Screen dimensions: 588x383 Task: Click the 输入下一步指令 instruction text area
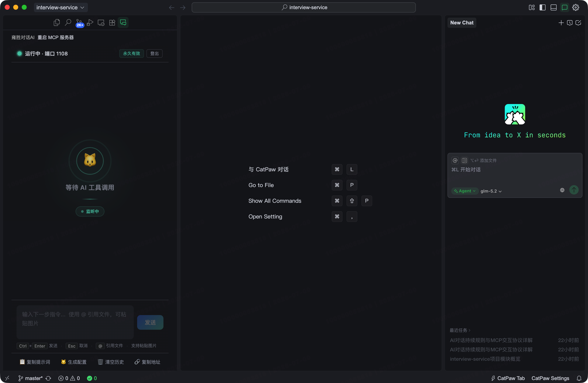click(75, 322)
